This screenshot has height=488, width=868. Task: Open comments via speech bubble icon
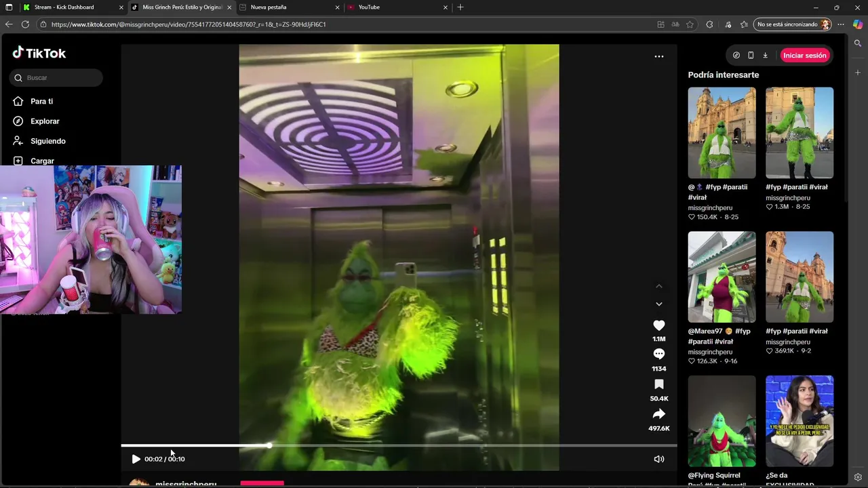click(658, 354)
